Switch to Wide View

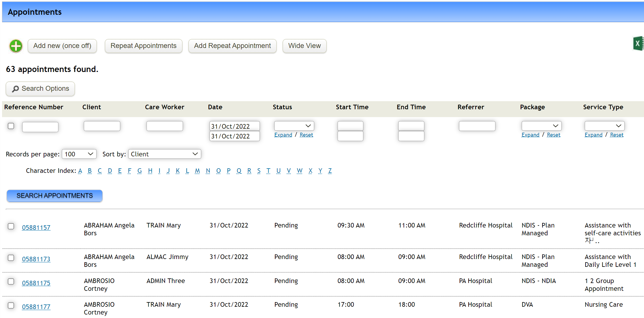304,46
